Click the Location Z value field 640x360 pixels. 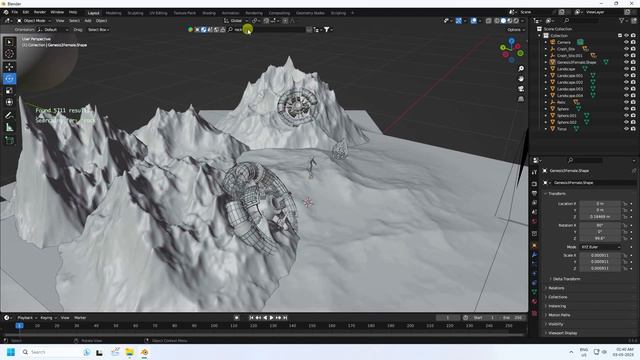[x=600, y=217]
